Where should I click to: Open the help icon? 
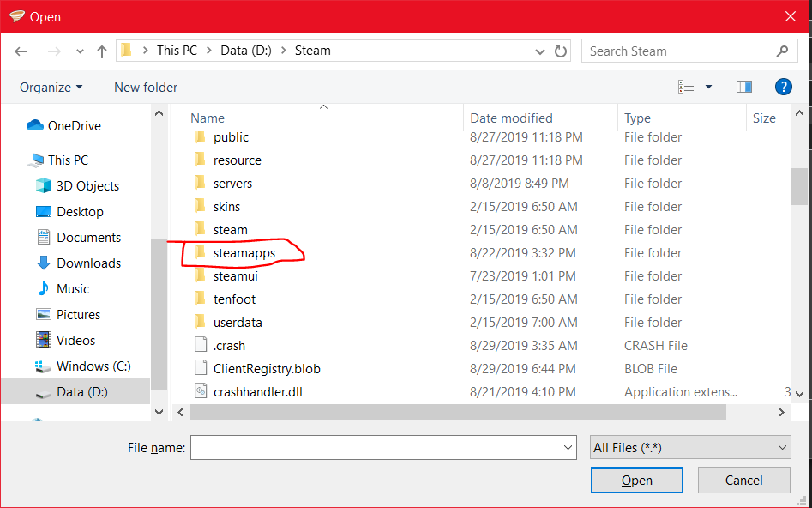784,87
